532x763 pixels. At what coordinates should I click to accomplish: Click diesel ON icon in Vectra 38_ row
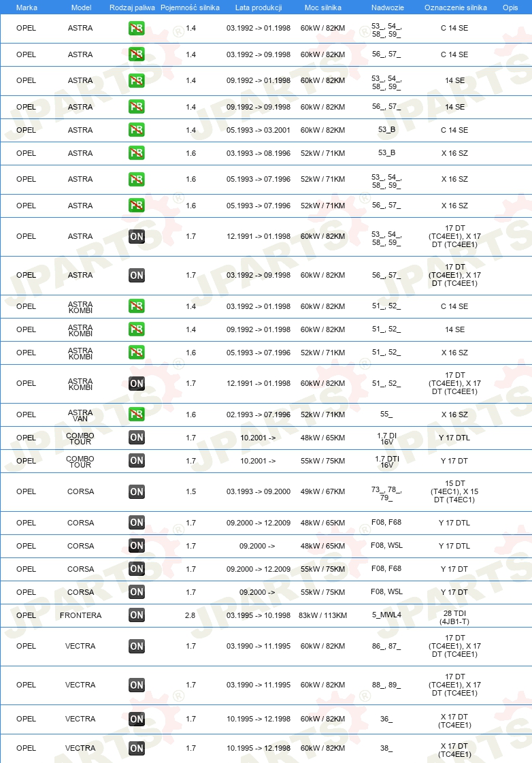[137, 749]
